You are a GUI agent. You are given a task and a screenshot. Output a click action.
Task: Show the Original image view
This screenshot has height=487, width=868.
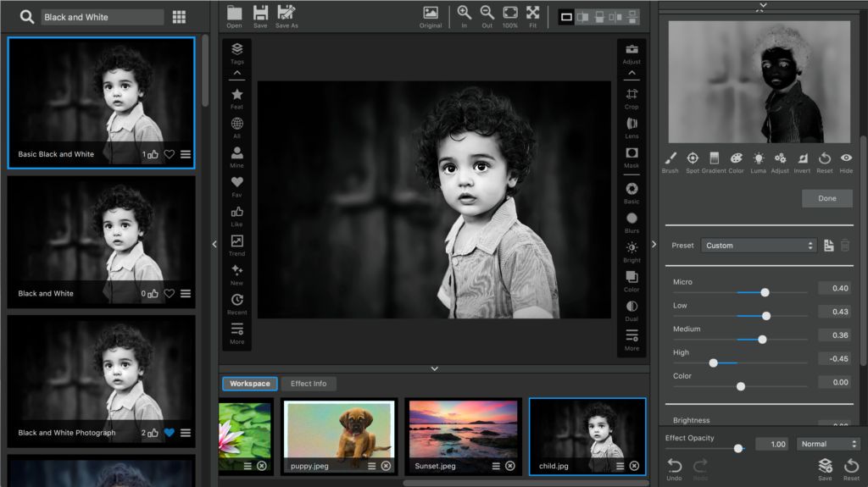pos(430,17)
